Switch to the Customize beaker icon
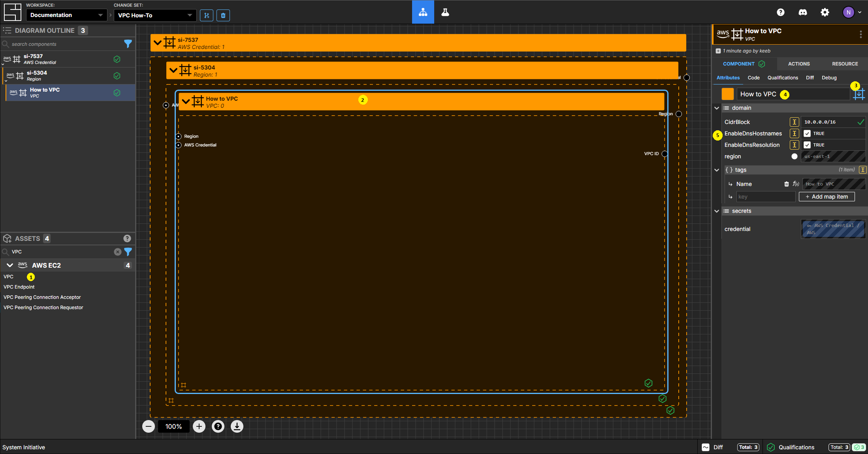This screenshot has width=868, height=454. coord(445,12)
